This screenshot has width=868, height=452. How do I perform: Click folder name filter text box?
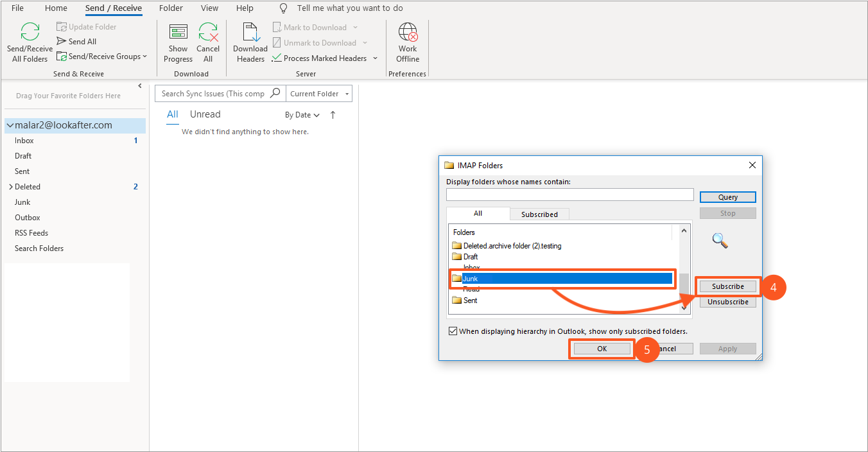[x=570, y=195]
